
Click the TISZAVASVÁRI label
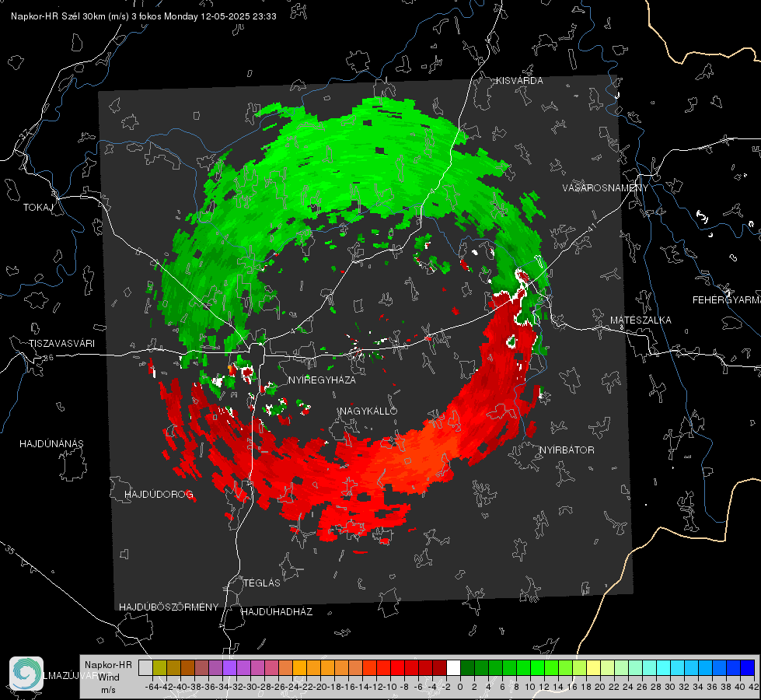(61, 344)
